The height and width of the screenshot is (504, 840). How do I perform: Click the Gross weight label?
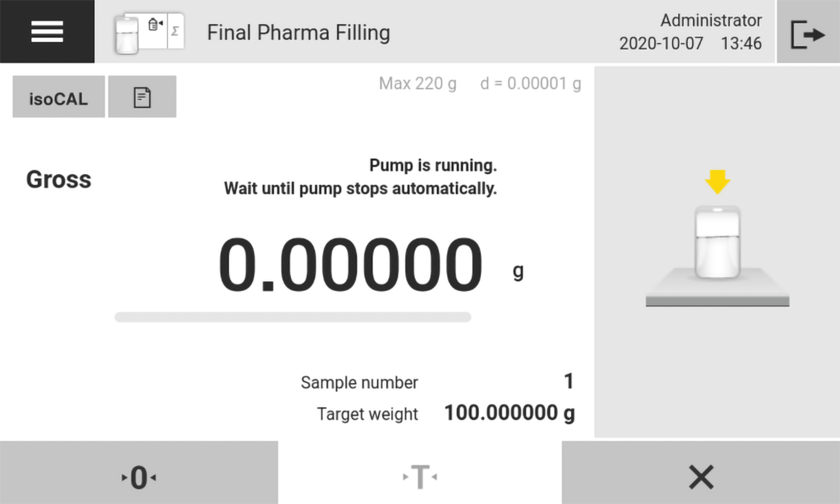[x=59, y=180]
